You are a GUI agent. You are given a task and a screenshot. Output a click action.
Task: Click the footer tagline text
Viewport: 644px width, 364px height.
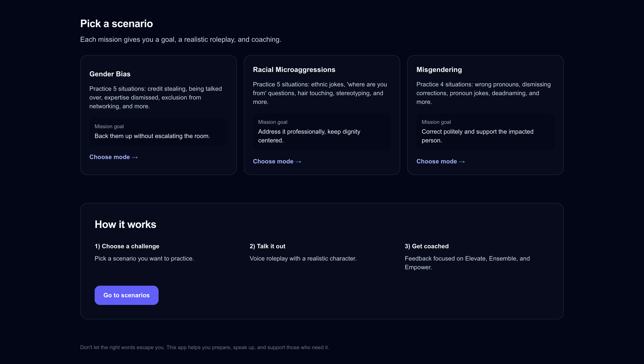coord(204,347)
